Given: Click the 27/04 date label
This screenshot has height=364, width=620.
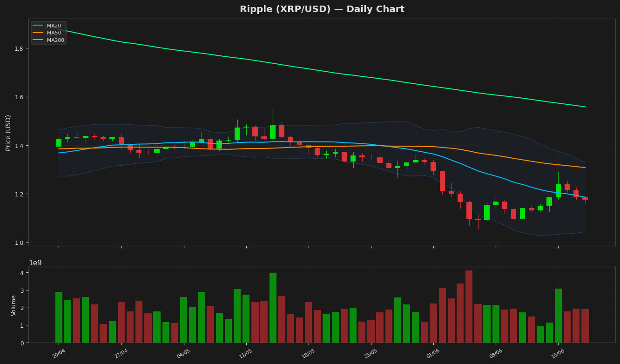Looking at the screenshot, I should pos(121,354).
